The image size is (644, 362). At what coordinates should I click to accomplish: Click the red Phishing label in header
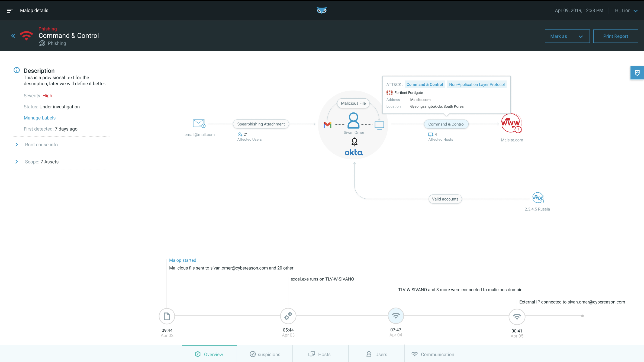pos(48,29)
